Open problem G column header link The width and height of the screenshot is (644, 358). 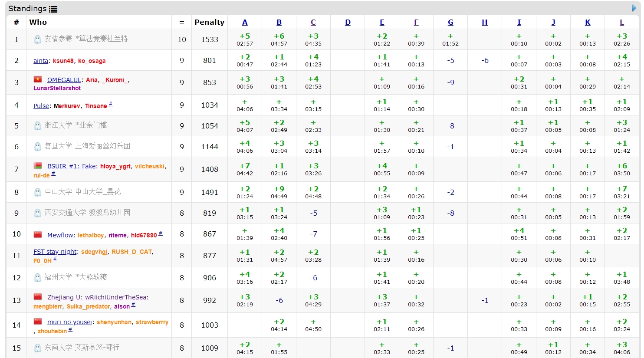coord(450,22)
